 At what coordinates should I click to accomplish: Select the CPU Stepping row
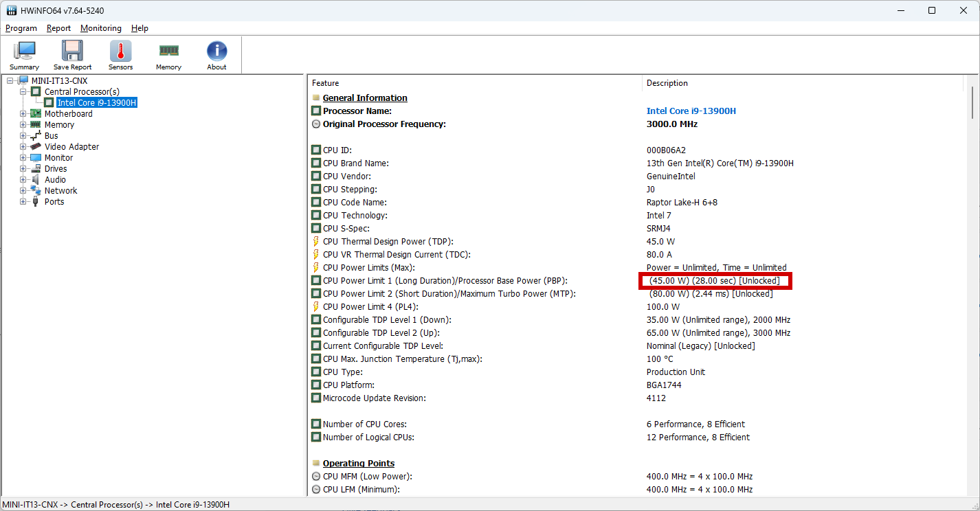tap(636, 190)
